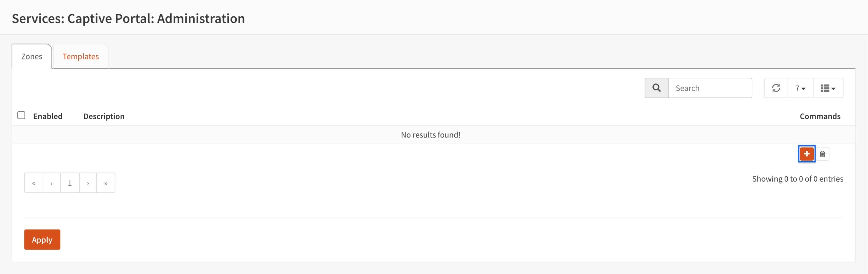Click the refresh table icon
Viewport: 868px width, 274px height.
(776, 88)
